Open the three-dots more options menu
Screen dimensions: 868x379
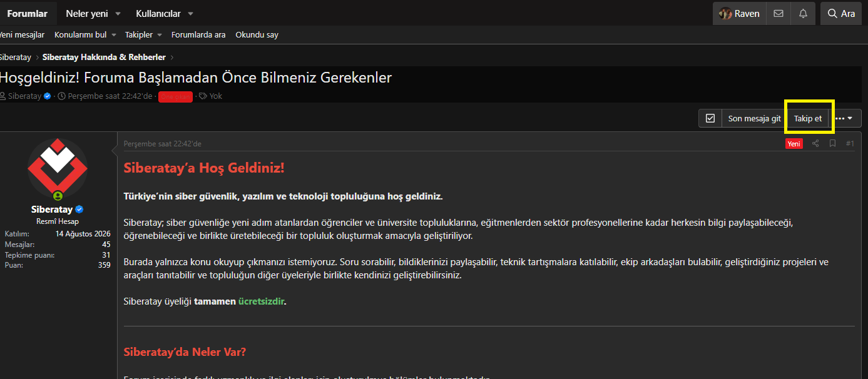click(x=844, y=118)
